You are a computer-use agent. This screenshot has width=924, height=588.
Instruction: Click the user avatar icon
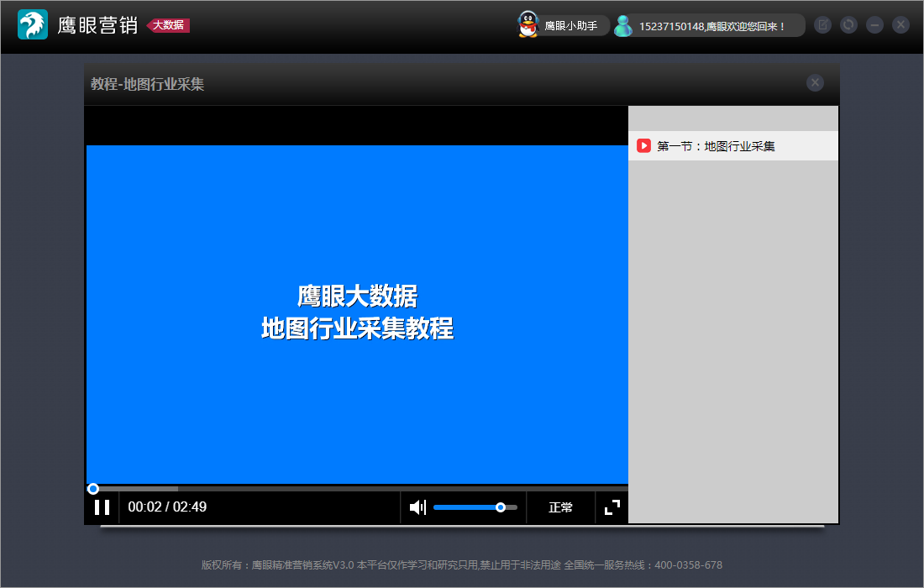623,25
